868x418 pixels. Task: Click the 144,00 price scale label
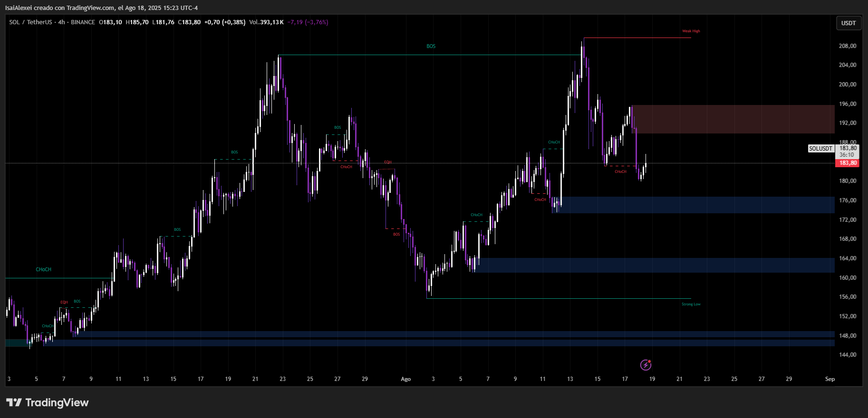click(x=847, y=355)
